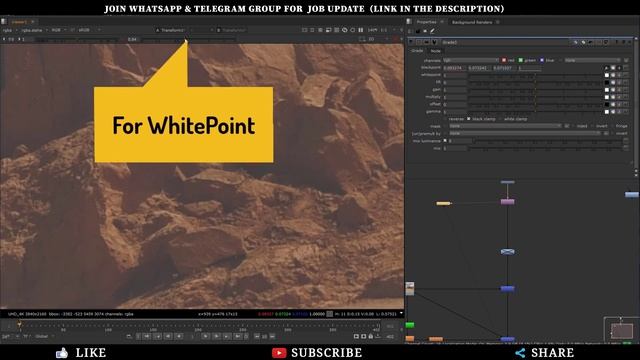Click the LIKE thumbs-up icon
The image size is (640, 360).
[62, 353]
